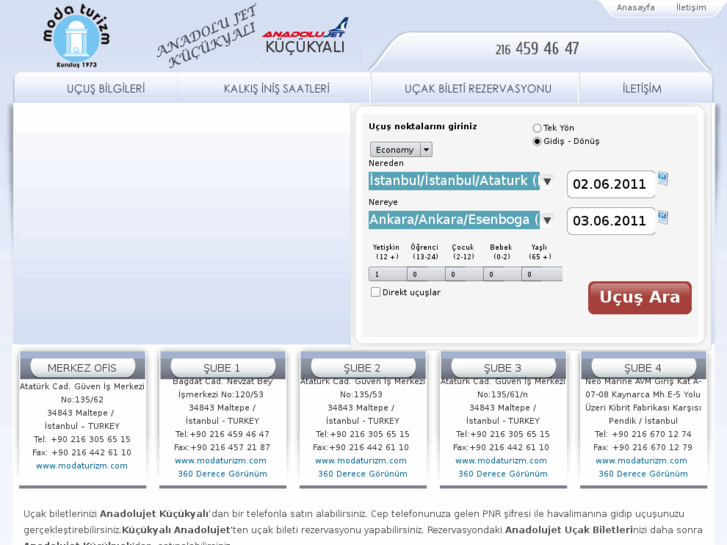Open www.modaturizm.com link under ŞUBE 2
The image size is (727, 545).
click(x=361, y=461)
